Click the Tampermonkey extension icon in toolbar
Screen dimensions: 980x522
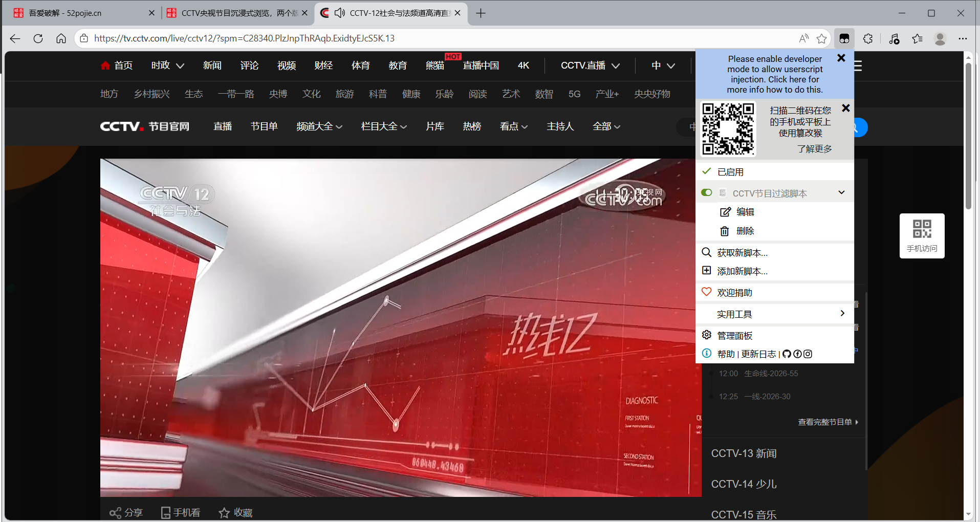[x=844, y=38]
